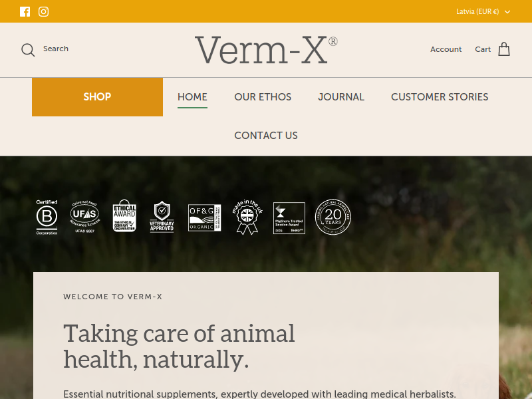The width and height of the screenshot is (532, 399).
Task: Click the Veterinary Approved shield badge
Action: tap(162, 217)
